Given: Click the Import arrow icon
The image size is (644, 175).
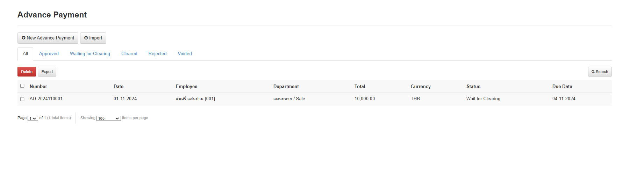Looking at the screenshot, I should 86,38.
